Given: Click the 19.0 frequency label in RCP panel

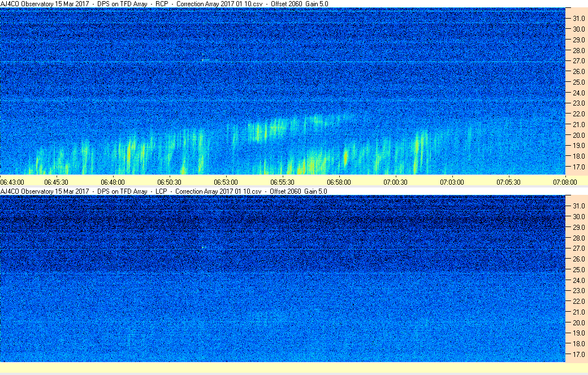Looking at the screenshot, I should coord(578,145).
